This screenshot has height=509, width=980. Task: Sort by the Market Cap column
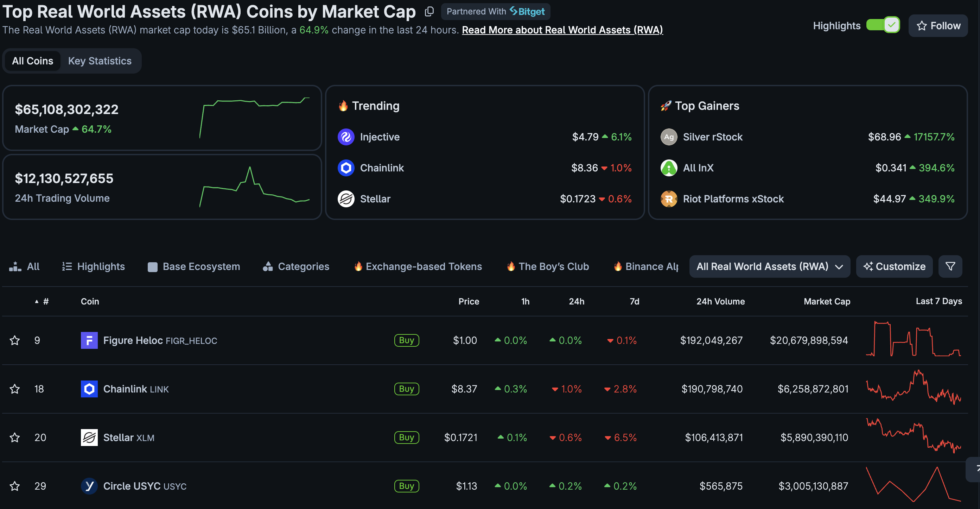(827, 302)
